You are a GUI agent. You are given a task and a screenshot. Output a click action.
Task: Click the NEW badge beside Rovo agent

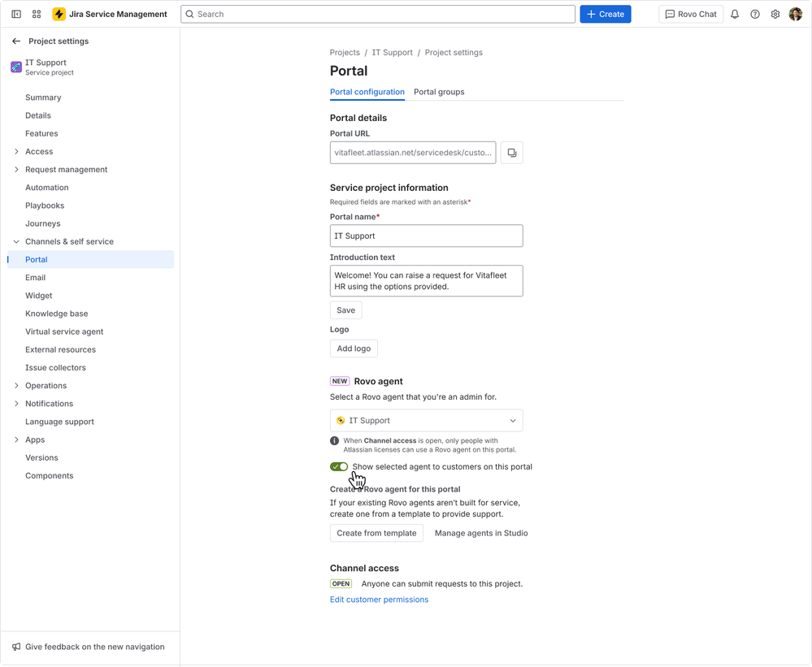tap(340, 381)
